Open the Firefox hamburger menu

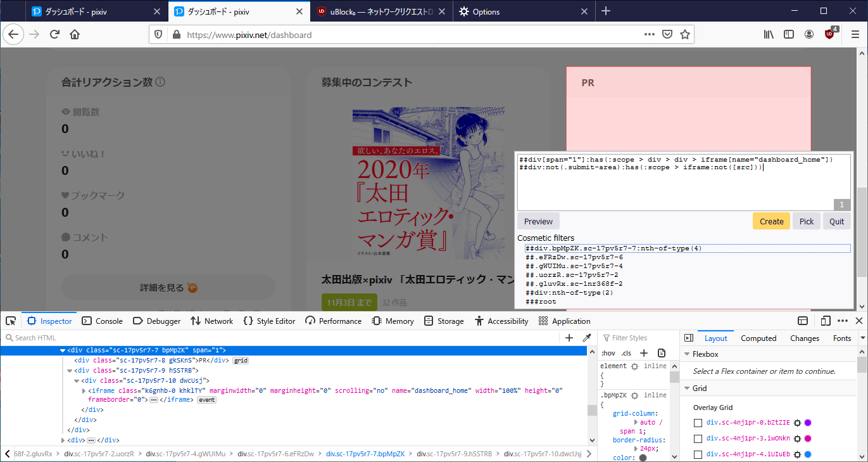[855, 35]
